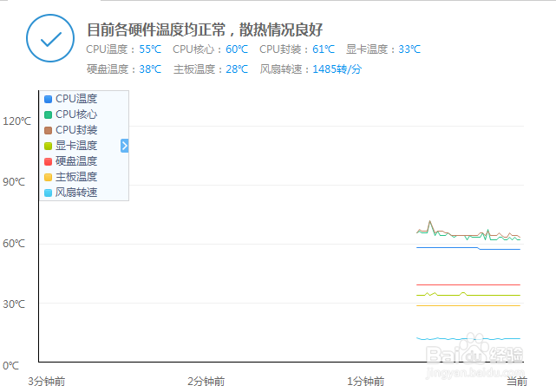
Task: Select CPU温度 legend label
Action: (76, 99)
